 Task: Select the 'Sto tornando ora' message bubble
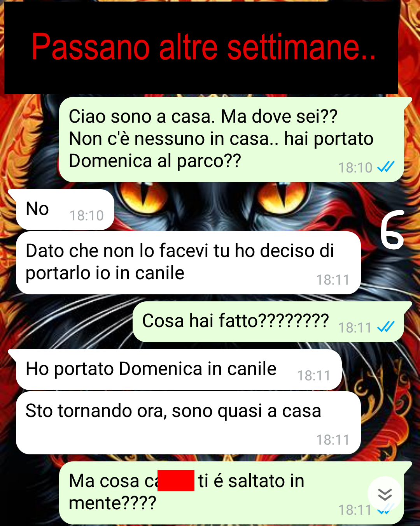point(188,423)
